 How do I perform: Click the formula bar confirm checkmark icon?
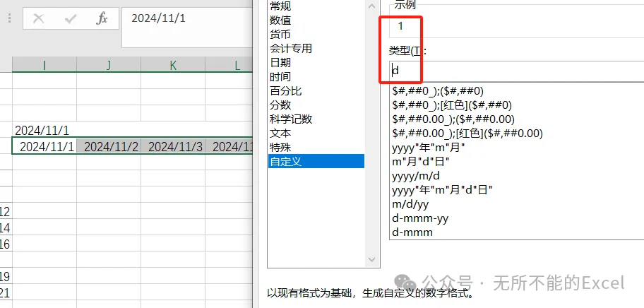(x=71, y=19)
